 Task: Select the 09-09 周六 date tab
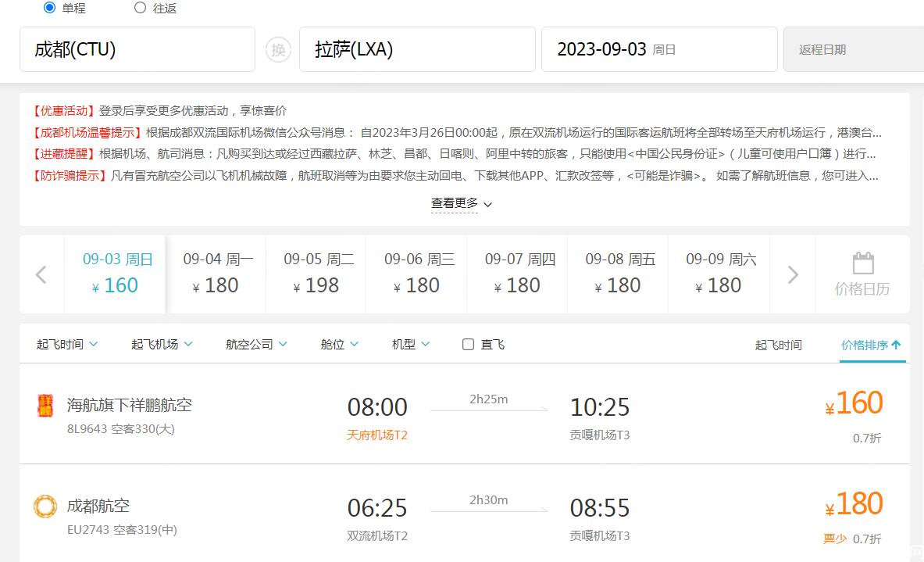coord(719,274)
